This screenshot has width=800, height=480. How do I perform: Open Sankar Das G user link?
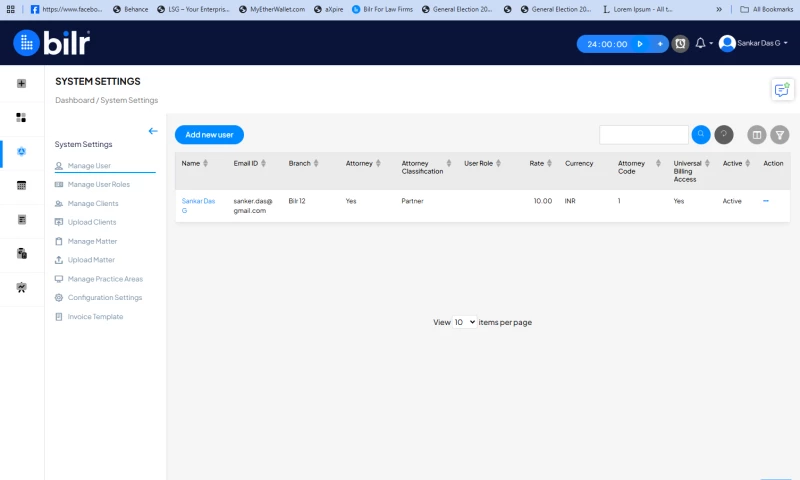198,206
